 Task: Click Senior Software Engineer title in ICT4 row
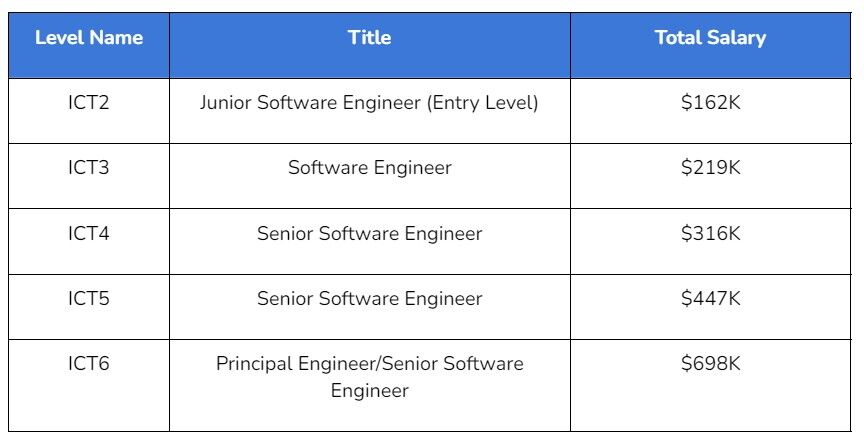(369, 234)
